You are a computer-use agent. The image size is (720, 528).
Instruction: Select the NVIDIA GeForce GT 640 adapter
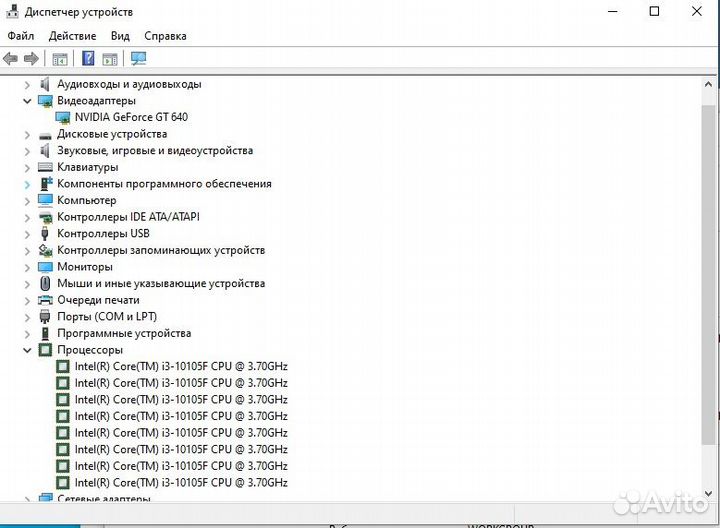[x=130, y=117]
